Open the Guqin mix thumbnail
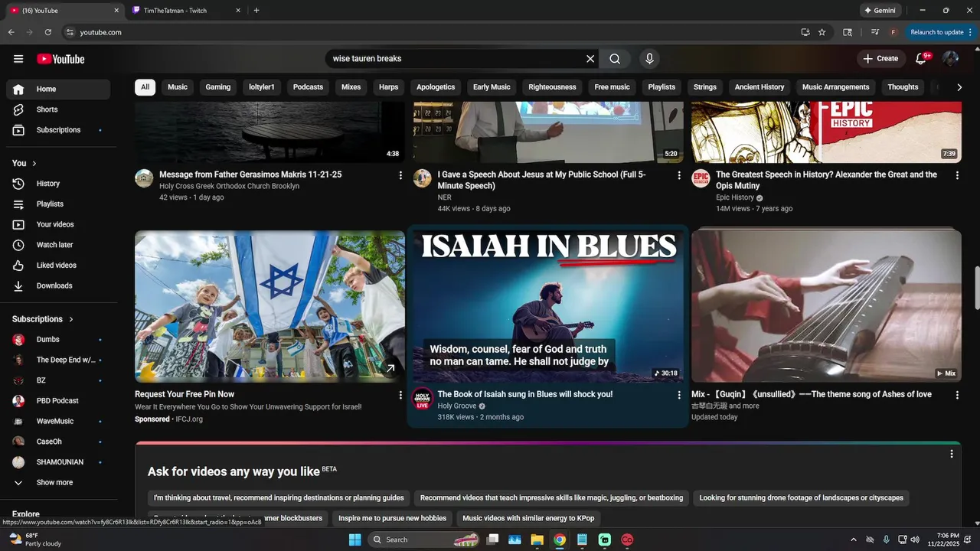This screenshot has width=980, height=551. (x=826, y=306)
